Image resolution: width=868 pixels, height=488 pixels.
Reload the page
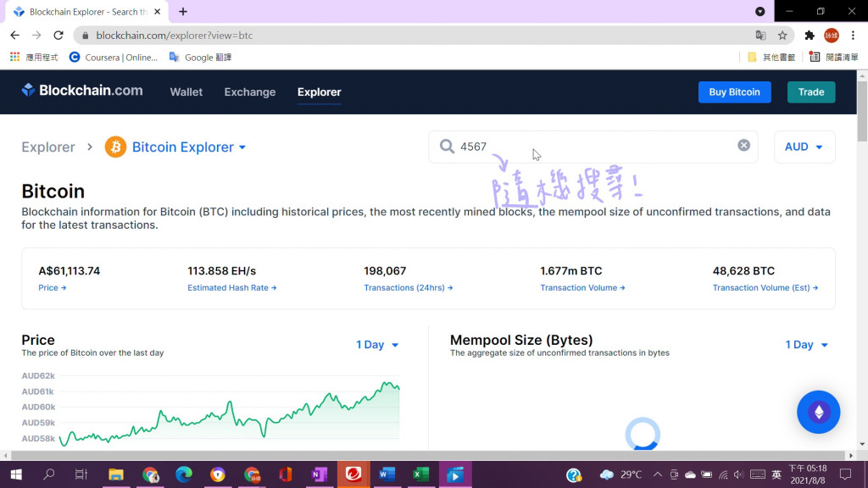[58, 36]
